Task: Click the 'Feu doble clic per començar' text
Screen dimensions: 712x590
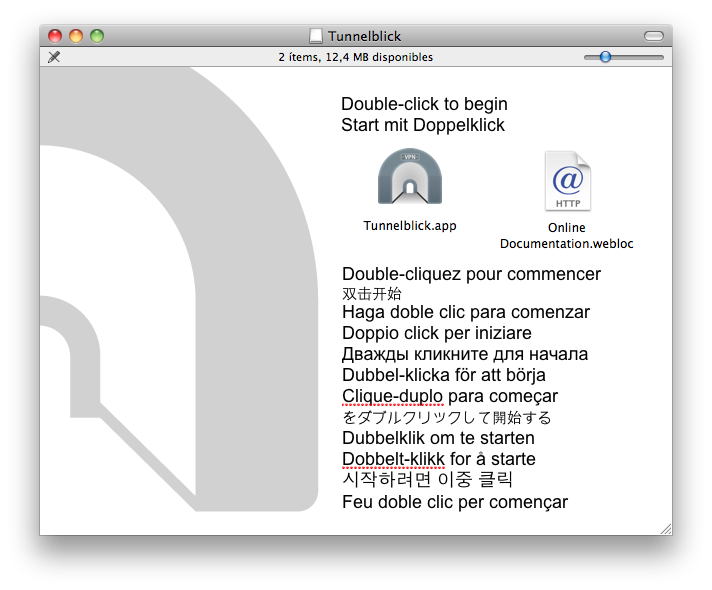Action: (x=455, y=502)
